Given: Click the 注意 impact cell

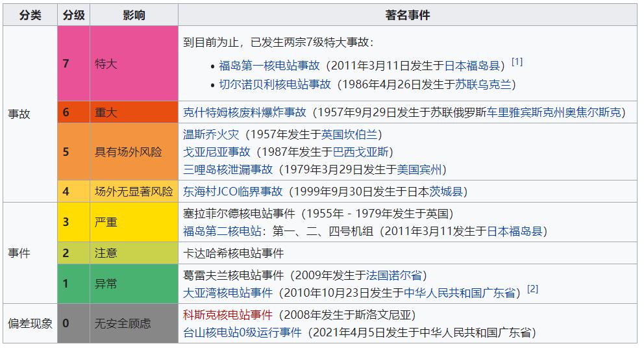Looking at the screenshot, I should (x=134, y=253).
